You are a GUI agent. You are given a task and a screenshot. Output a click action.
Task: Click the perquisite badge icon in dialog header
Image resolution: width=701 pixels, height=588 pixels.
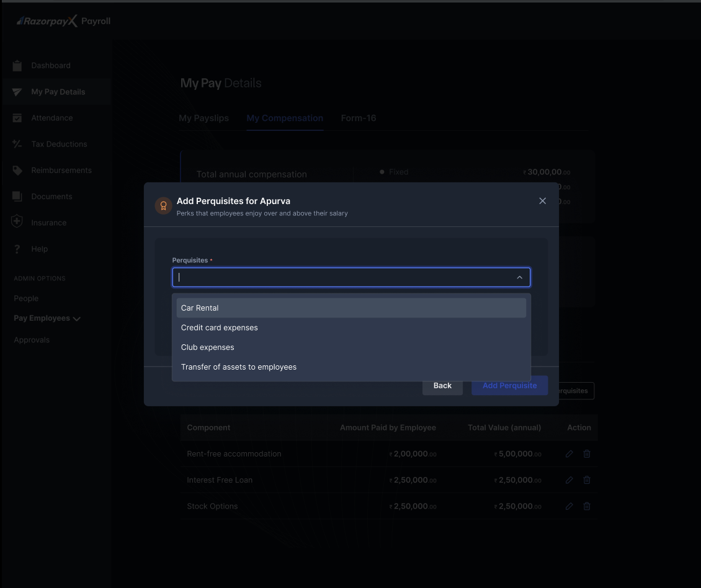163,206
